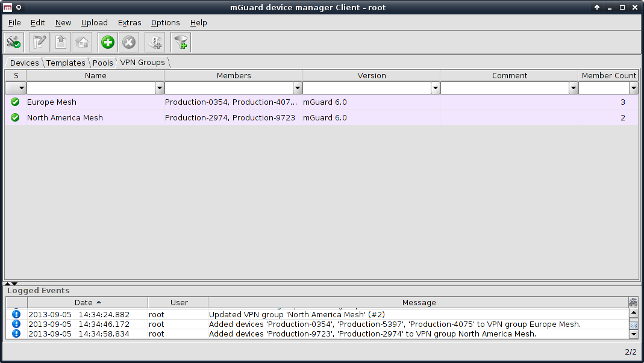Sort by the Version column header
644x363 pixels.
tap(371, 76)
